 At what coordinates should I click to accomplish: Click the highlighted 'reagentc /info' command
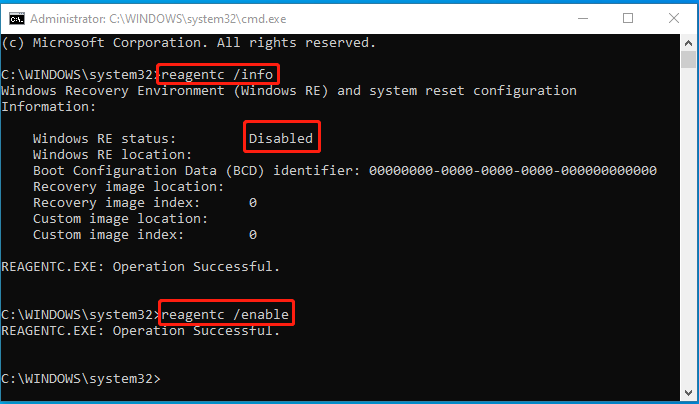pos(217,74)
